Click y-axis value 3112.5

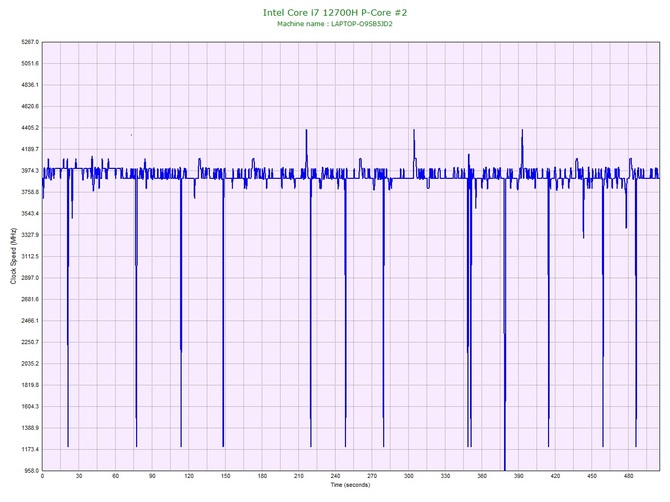click(29, 256)
